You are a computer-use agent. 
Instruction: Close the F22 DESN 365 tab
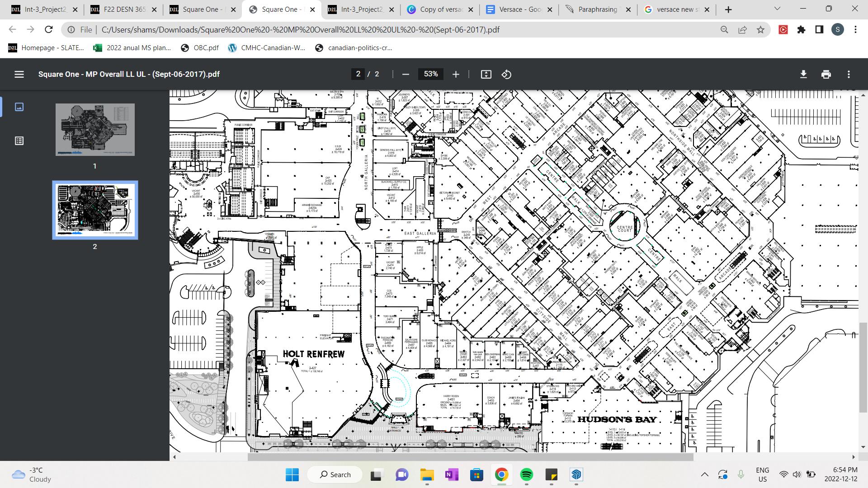coord(154,9)
